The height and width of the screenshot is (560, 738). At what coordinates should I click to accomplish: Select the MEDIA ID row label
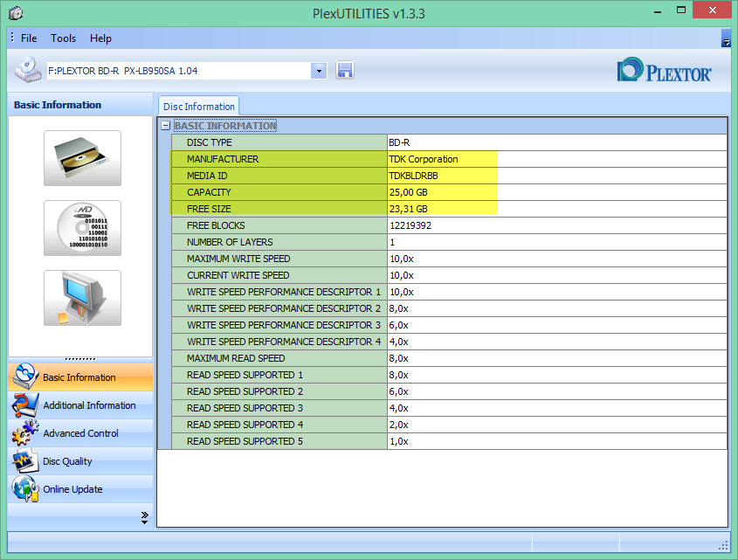(x=207, y=176)
